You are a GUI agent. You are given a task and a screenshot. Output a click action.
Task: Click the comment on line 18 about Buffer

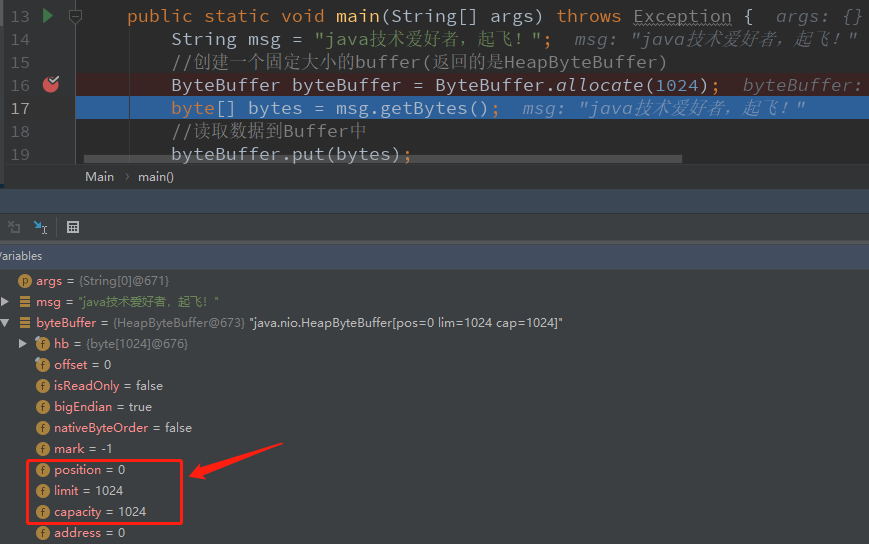269,131
